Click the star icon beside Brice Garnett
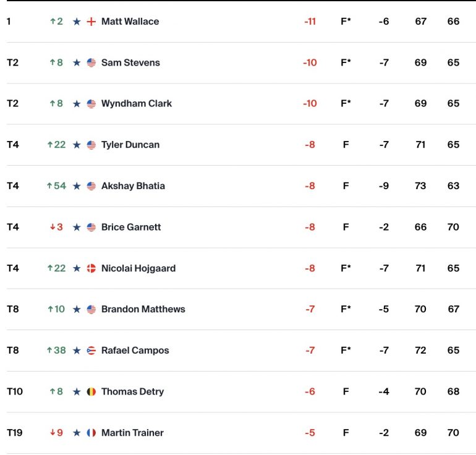 pyautogui.click(x=77, y=227)
